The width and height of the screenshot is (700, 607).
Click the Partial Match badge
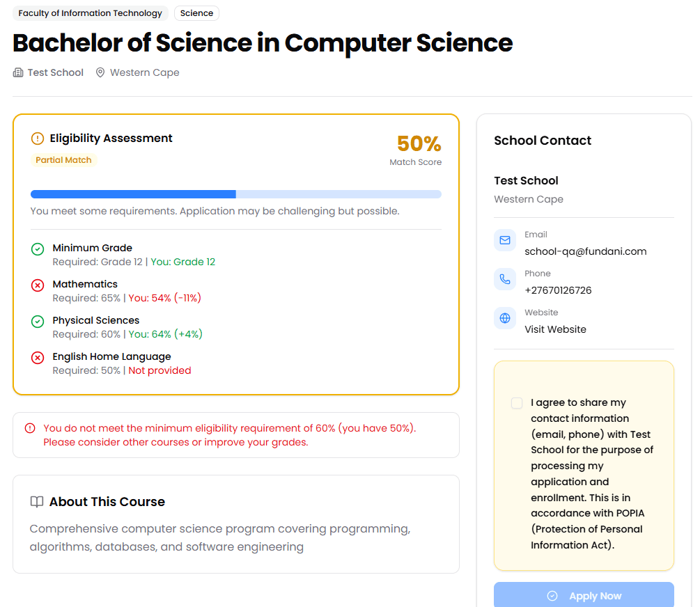[63, 160]
